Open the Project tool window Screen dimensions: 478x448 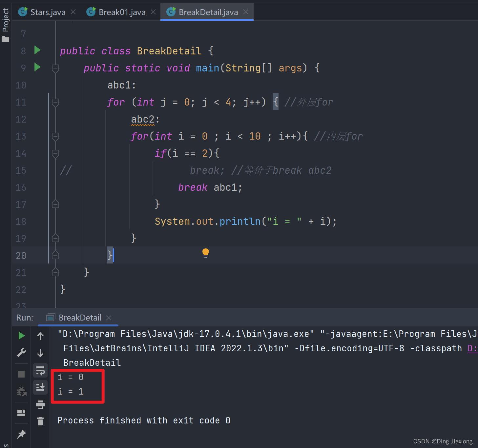(x=6, y=25)
